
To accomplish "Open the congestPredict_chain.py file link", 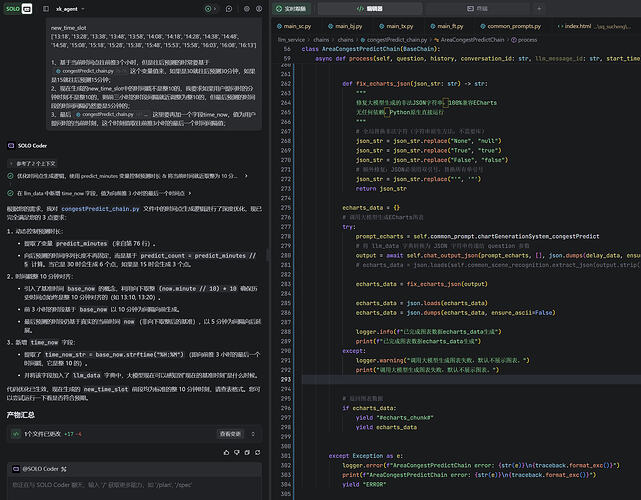I will click(97, 211).
